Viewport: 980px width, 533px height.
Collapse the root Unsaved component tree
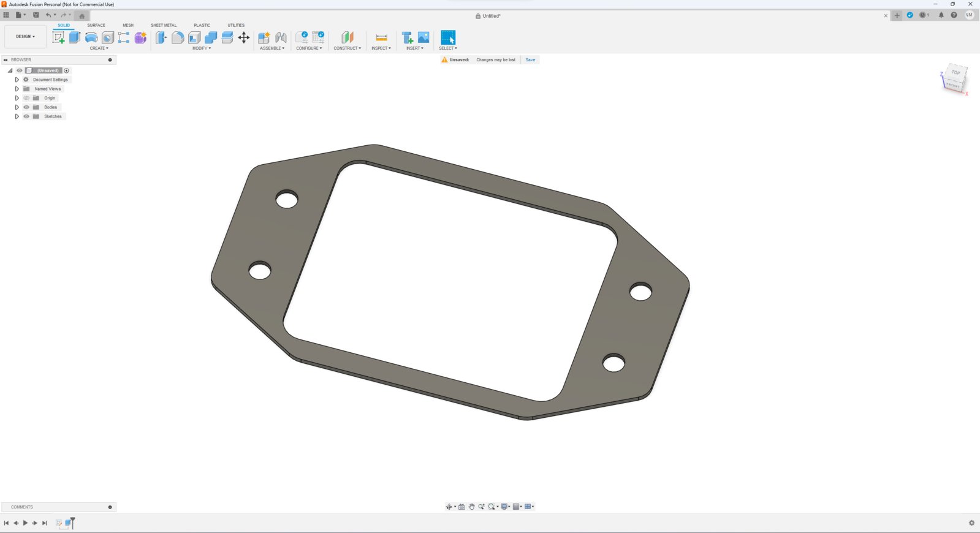tap(10, 70)
